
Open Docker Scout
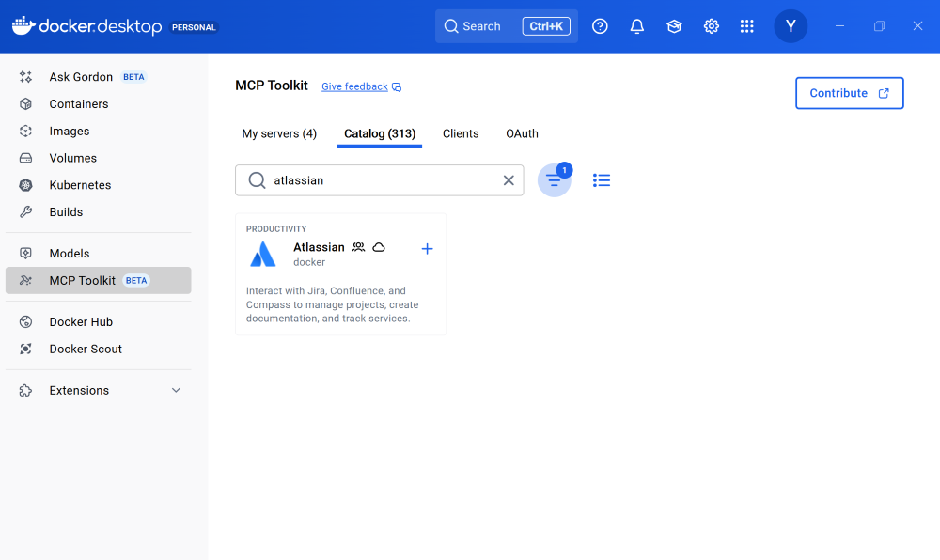coord(85,349)
